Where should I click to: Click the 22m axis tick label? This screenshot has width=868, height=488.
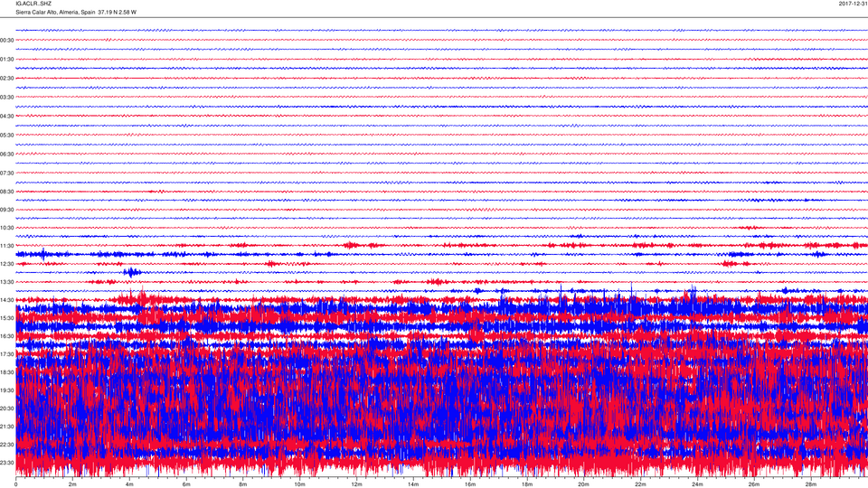pos(640,484)
